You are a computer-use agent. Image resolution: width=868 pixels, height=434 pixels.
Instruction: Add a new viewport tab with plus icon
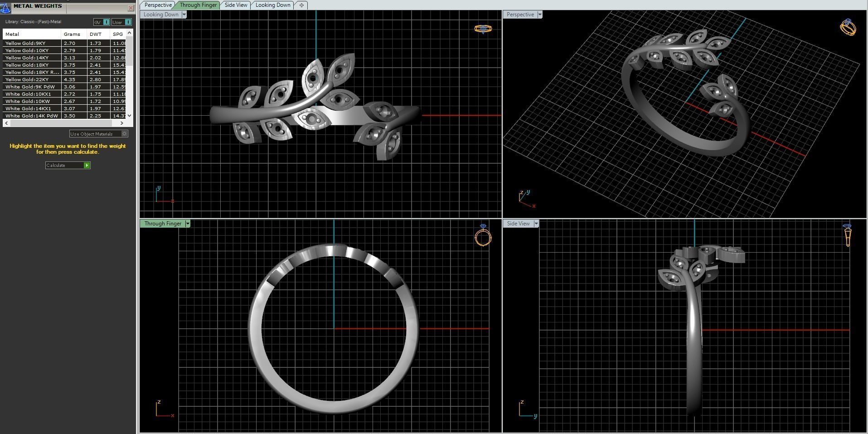pos(301,5)
